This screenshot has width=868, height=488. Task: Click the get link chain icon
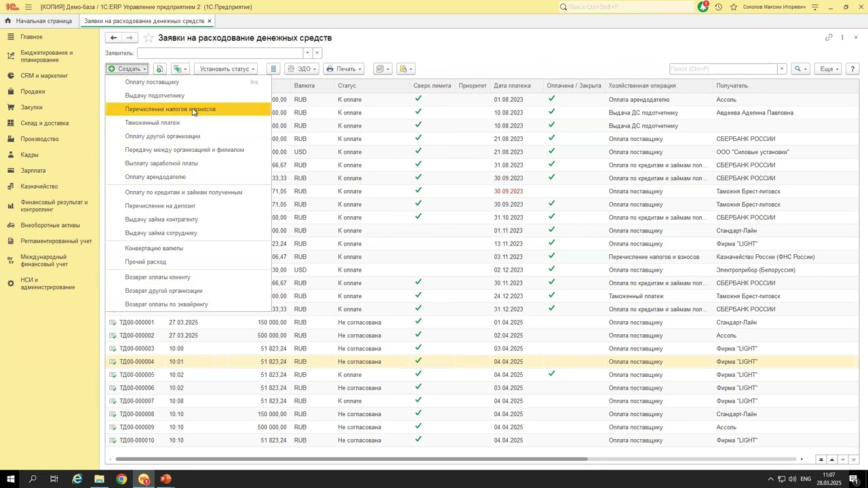829,37
